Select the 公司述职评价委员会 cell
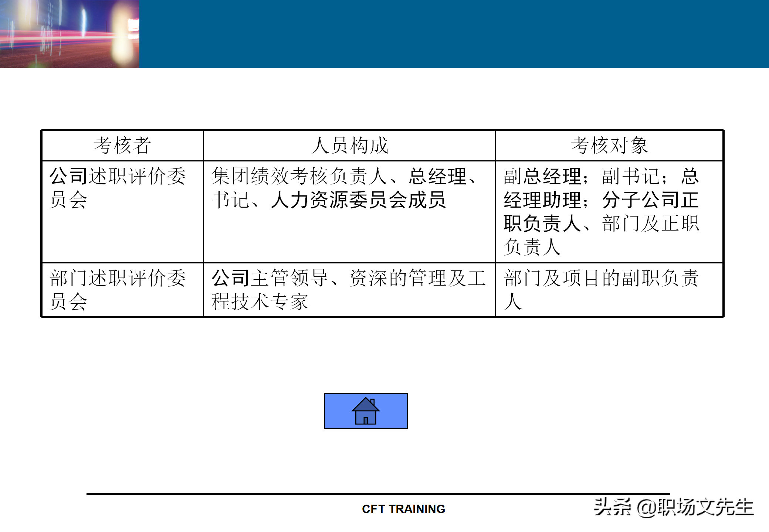 coord(118,188)
